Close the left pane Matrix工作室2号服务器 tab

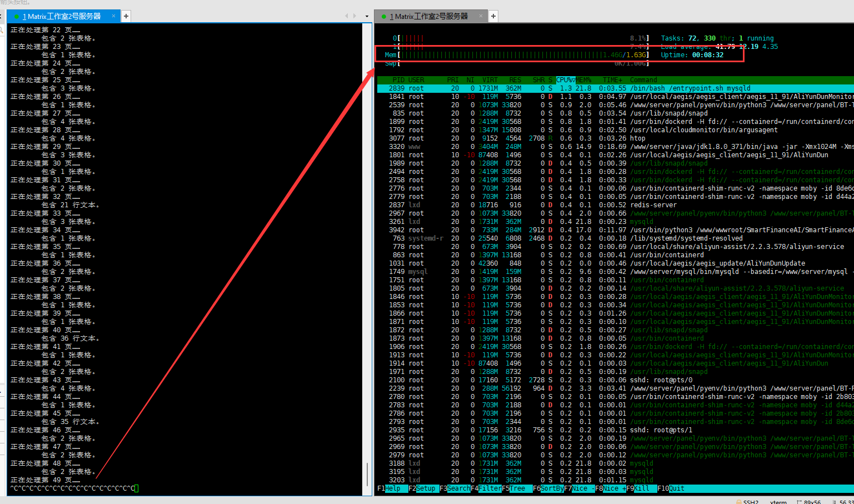click(x=113, y=16)
